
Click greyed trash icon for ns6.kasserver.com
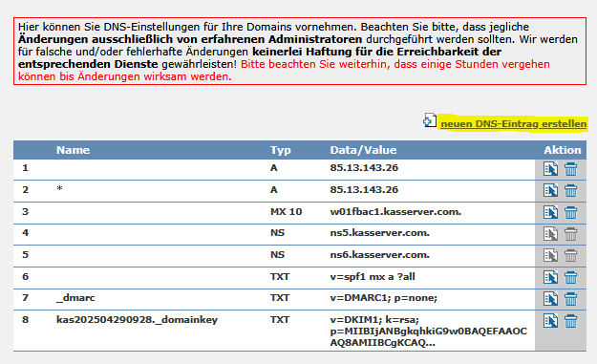[x=570, y=255]
